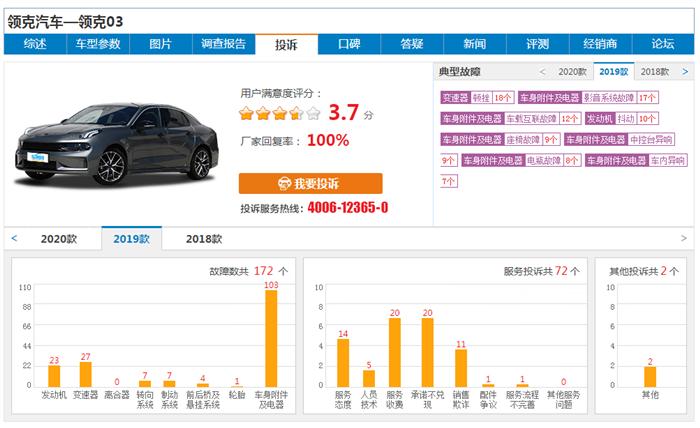The height and width of the screenshot is (428, 700).
Task: Open the 图片 tab
Action: point(161,44)
